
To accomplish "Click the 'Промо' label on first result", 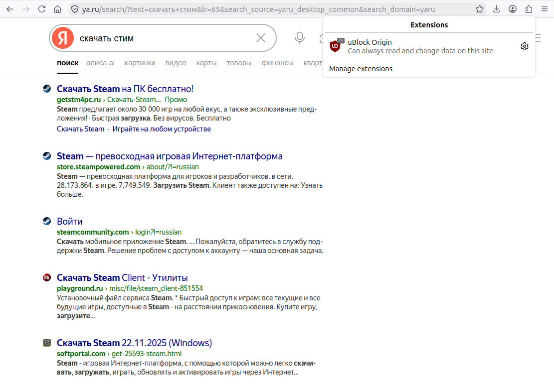I will pos(176,100).
